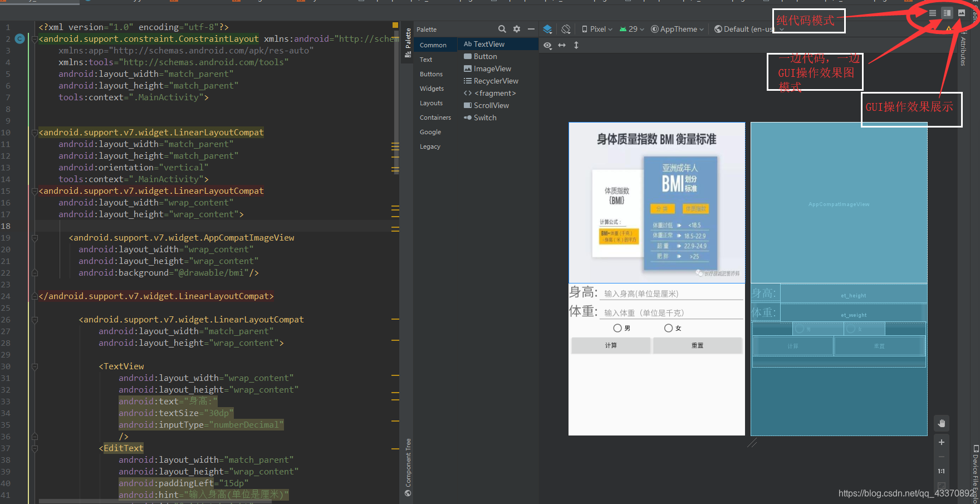Click the 身高 input field in preview
Viewport: 980px width, 504px height.
672,293
